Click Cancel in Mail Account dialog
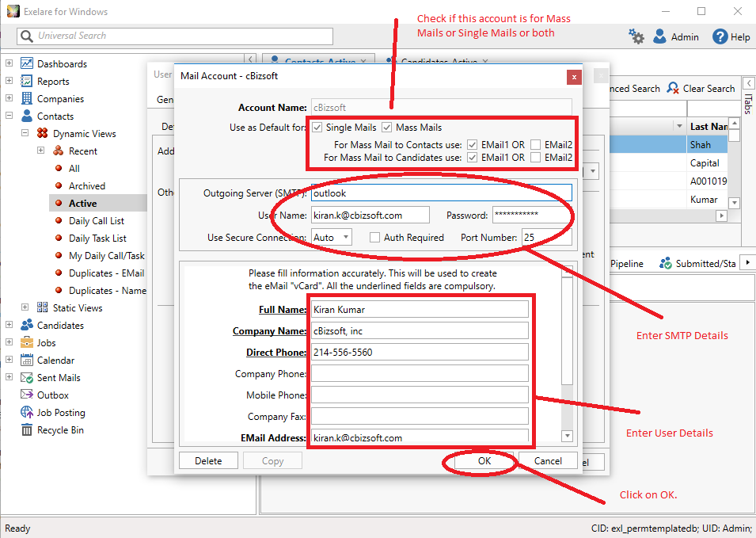 (548, 461)
